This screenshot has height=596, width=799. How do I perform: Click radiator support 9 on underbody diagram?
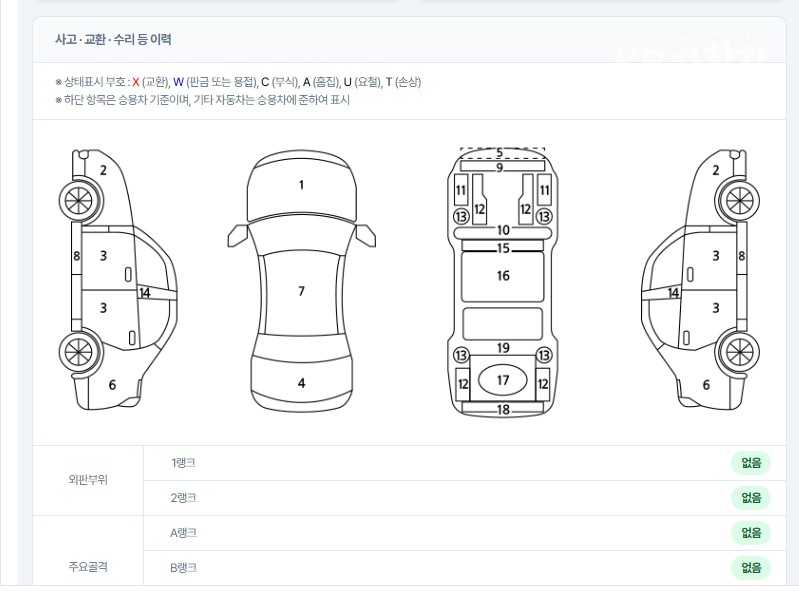[x=503, y=166]
